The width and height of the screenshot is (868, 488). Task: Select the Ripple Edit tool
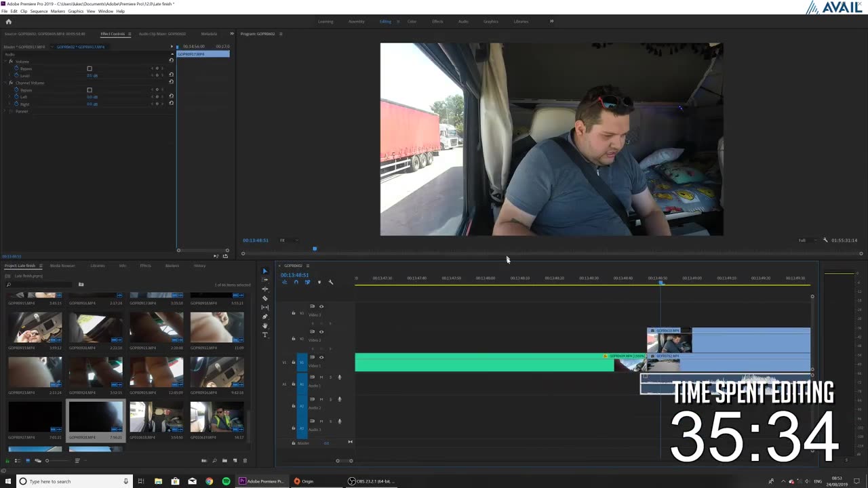(265, 289)
